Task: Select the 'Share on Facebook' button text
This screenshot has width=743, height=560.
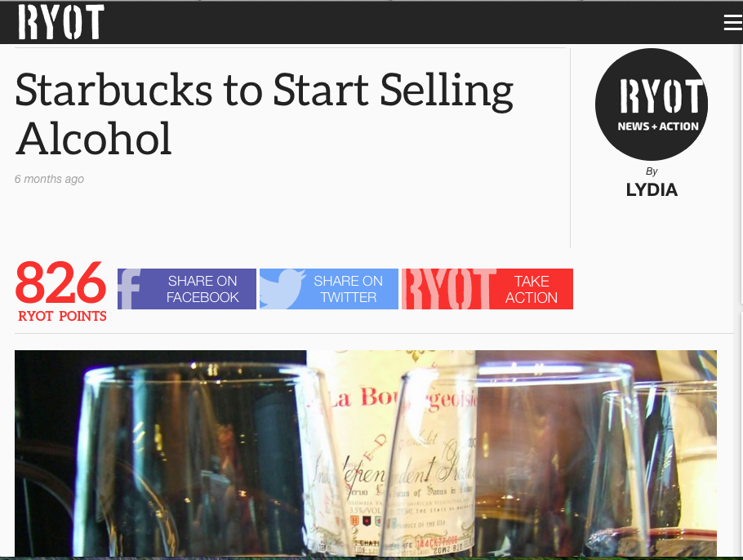Action: point(202,289)
